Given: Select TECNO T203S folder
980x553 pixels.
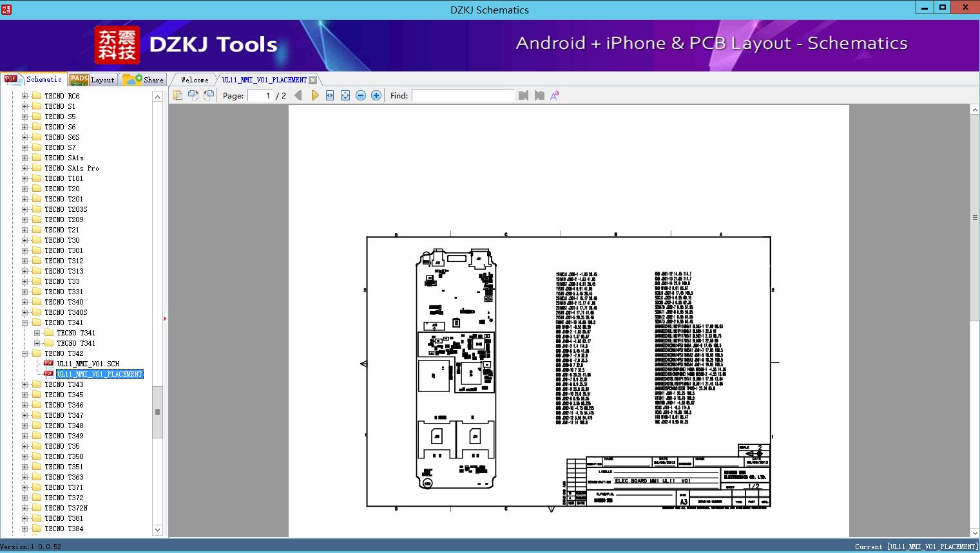Looking at the screenshot, I should (x=66, y=209).
